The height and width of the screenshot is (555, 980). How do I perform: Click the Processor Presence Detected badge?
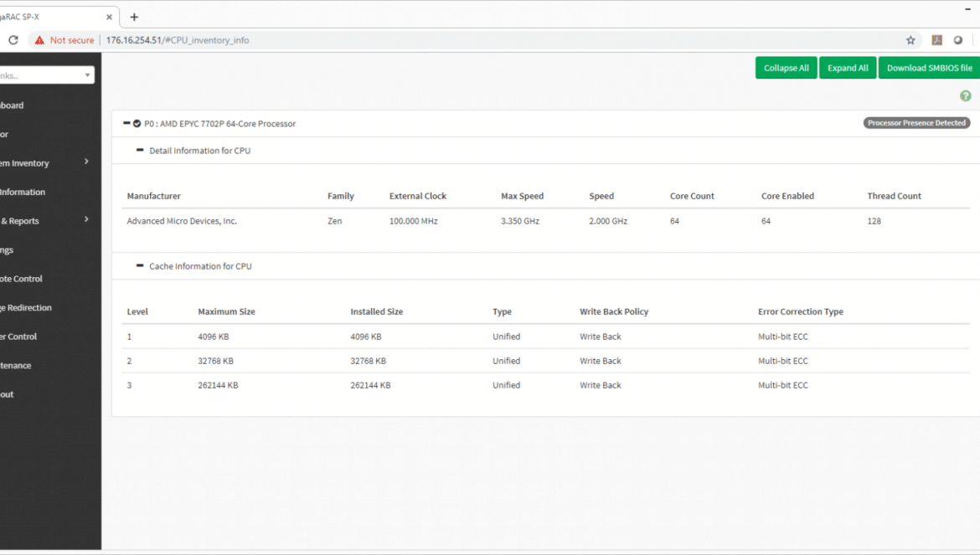916,123
